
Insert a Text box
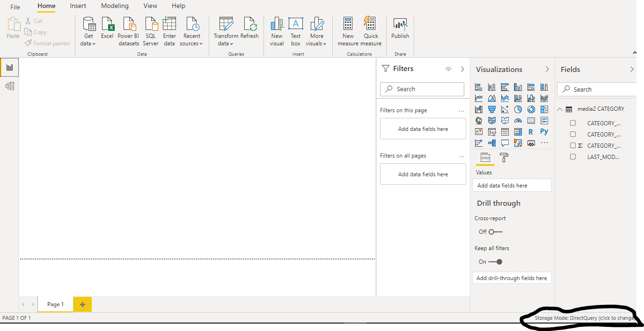coord(295,31)
